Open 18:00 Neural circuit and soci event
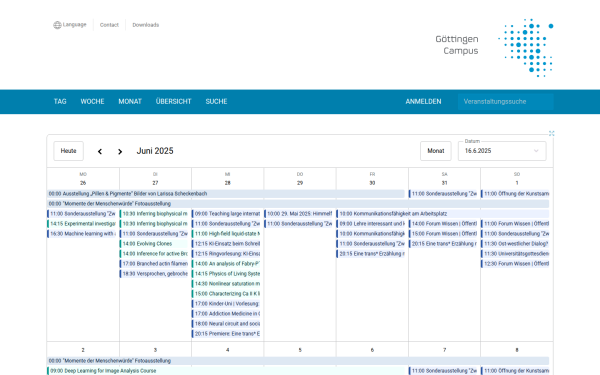This screenshot has width=600, height=375. [226, 323]
